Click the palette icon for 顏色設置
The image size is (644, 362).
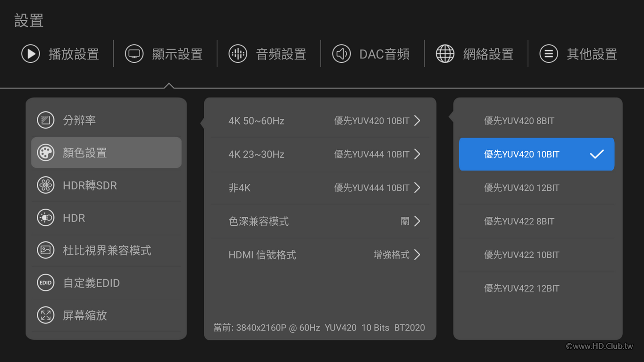(46, 153)
